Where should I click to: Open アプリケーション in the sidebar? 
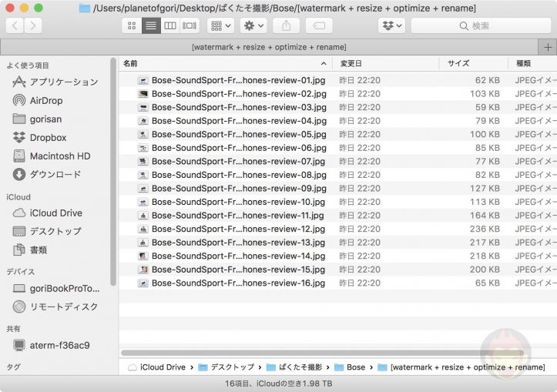pyautogui.click(x=55, y=82)
